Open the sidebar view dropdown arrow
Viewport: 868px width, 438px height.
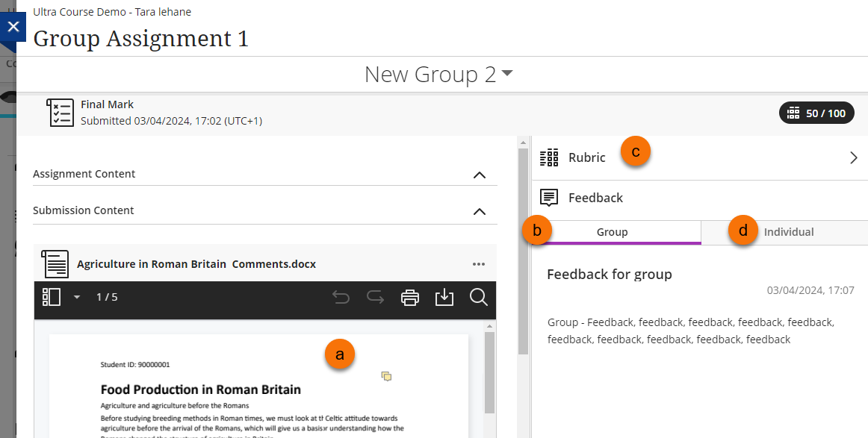[76, 297]
